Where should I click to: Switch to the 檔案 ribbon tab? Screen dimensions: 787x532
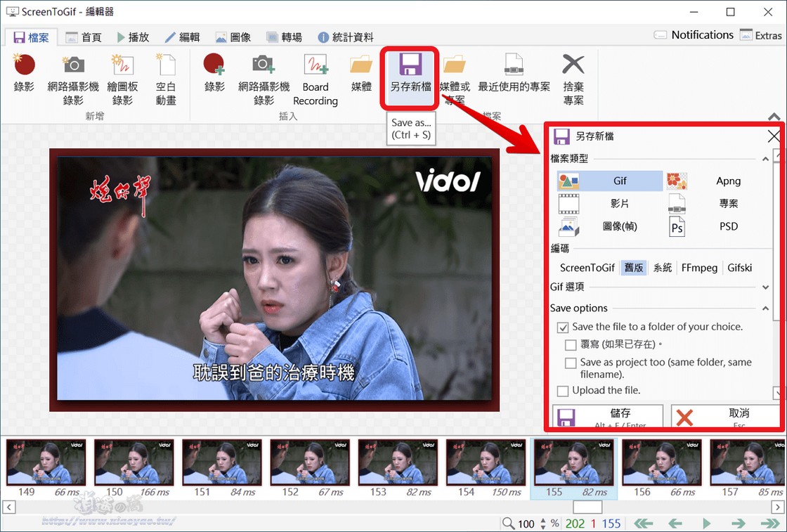point(32,37)
